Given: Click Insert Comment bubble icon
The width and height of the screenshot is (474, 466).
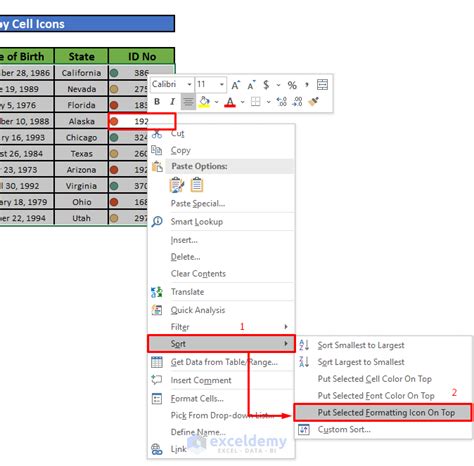Looking at the screenshot, I should tap(157, 380).
